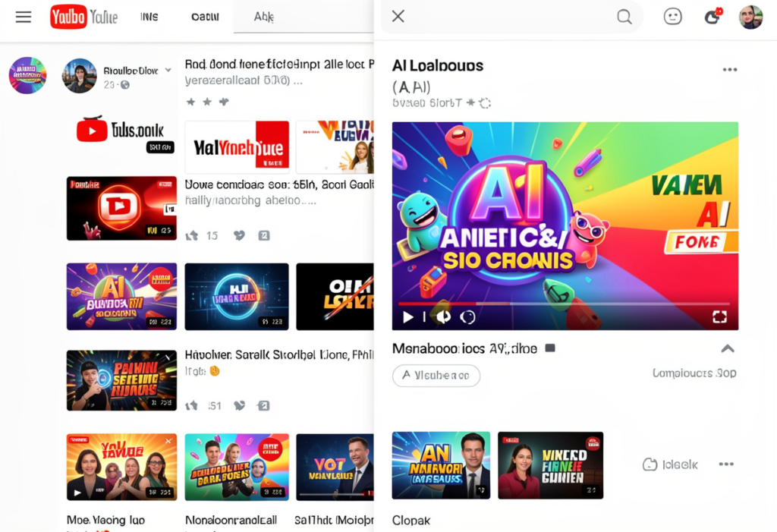Open more options for the AI Loalpouos video

click(x=729, y=68)
